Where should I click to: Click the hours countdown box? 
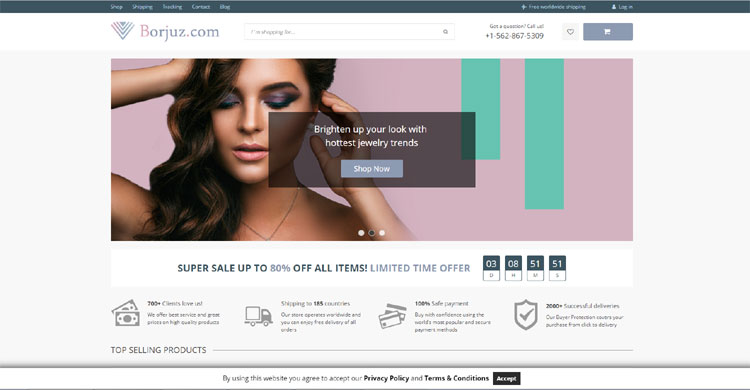click(x=513, y=268)
